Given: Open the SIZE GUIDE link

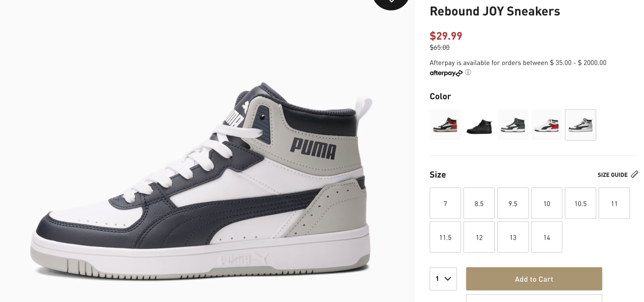Looking at the screenshot, I should pyautogui.click(x=613, y=175).
